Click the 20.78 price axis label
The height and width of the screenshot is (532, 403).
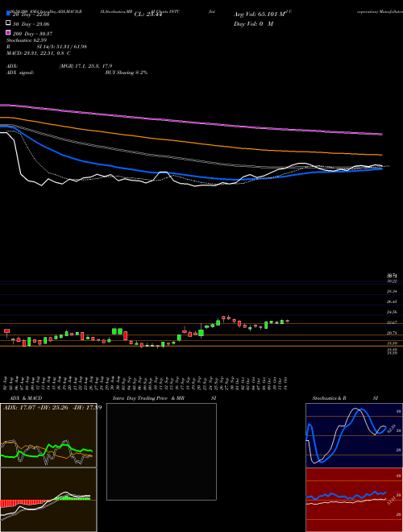click(393, 333)
